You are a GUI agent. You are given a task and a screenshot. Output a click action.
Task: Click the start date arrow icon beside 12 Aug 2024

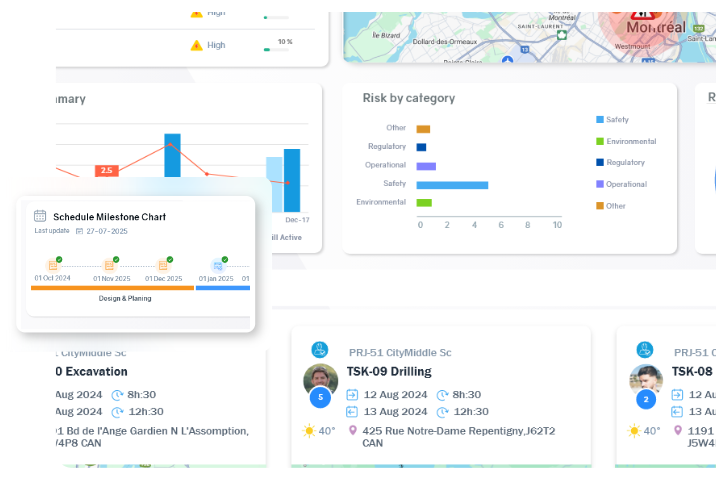point(352,395)
